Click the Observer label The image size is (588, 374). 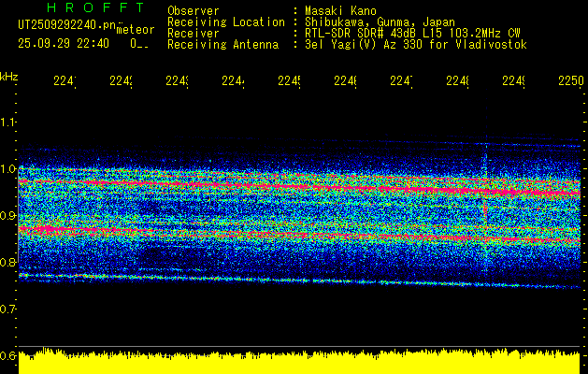coord(194,11)
